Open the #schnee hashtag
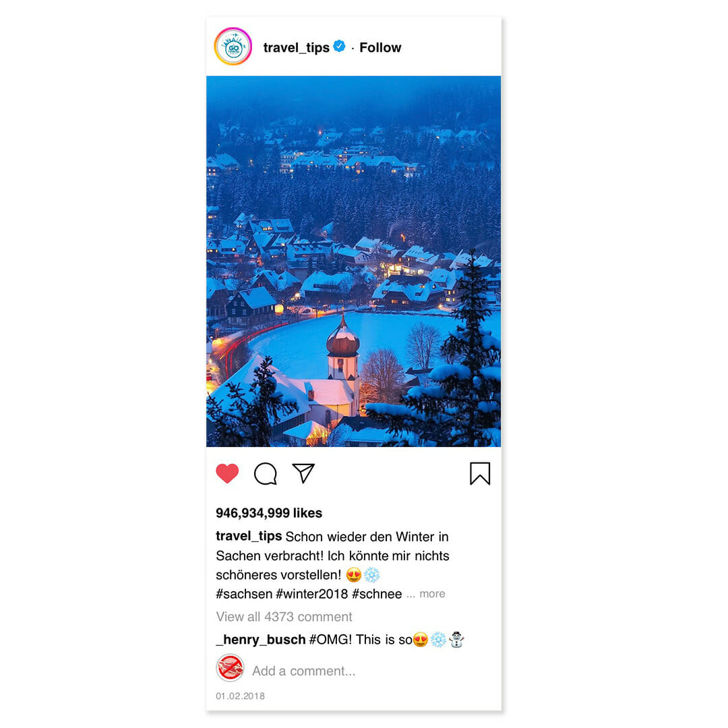Image resolution: width=728 pixels, height=728 pixels. click(x=377, y=595)
